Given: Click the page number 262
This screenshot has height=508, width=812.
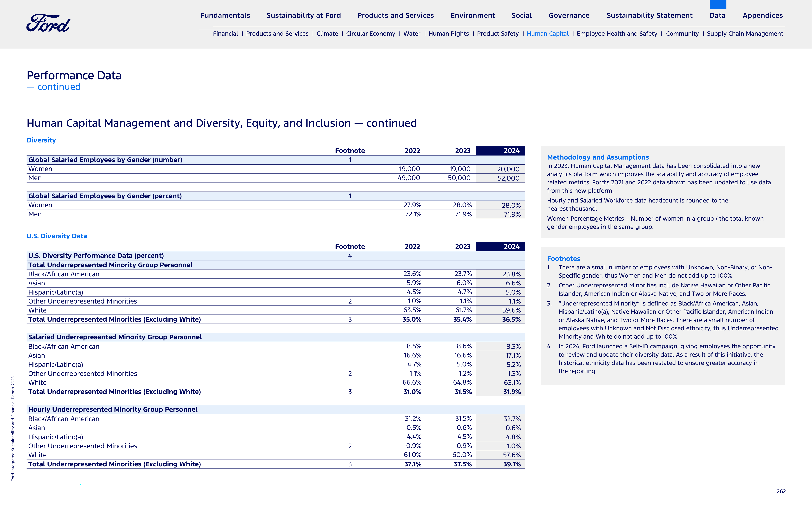Looking at the screenshot, I should (781, 492).
